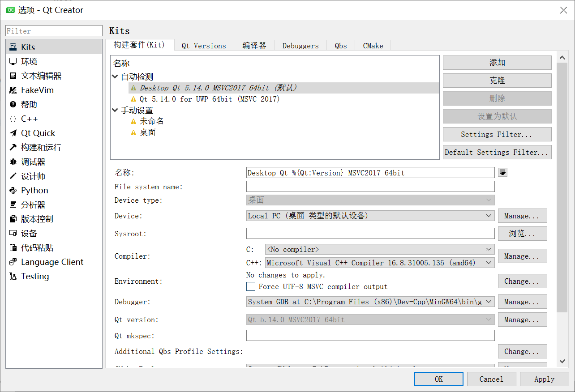The height and width of the screenshot is (392, 575).
Task: Open the 环境 settings category
Action: [x=27, y=61]
